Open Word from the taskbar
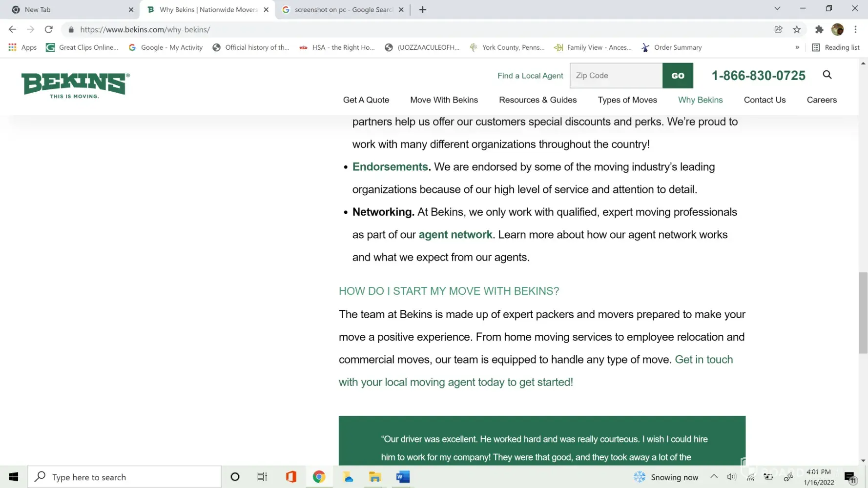 (403, 477)
